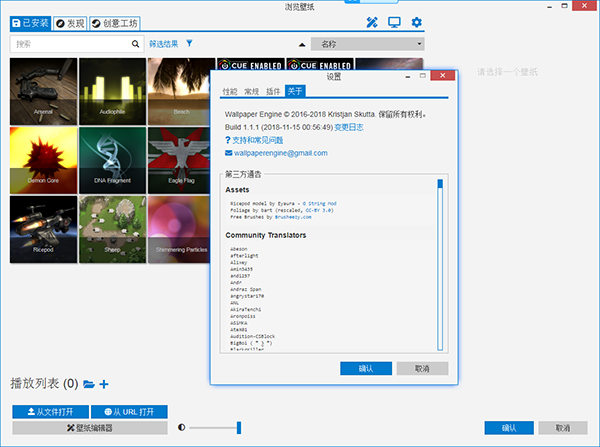Click the 筛选结果 filter link
This screenshot has width=600, height=447.
tap(163, 44)
